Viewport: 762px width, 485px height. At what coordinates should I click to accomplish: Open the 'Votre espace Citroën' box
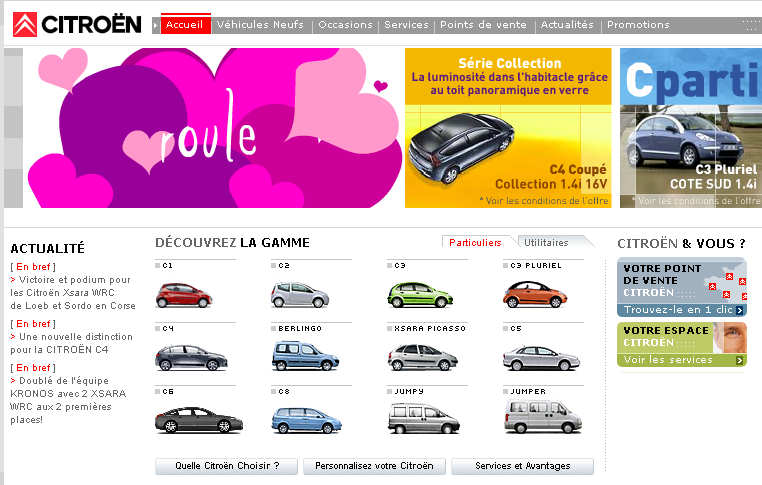click(x=682, y=345)
